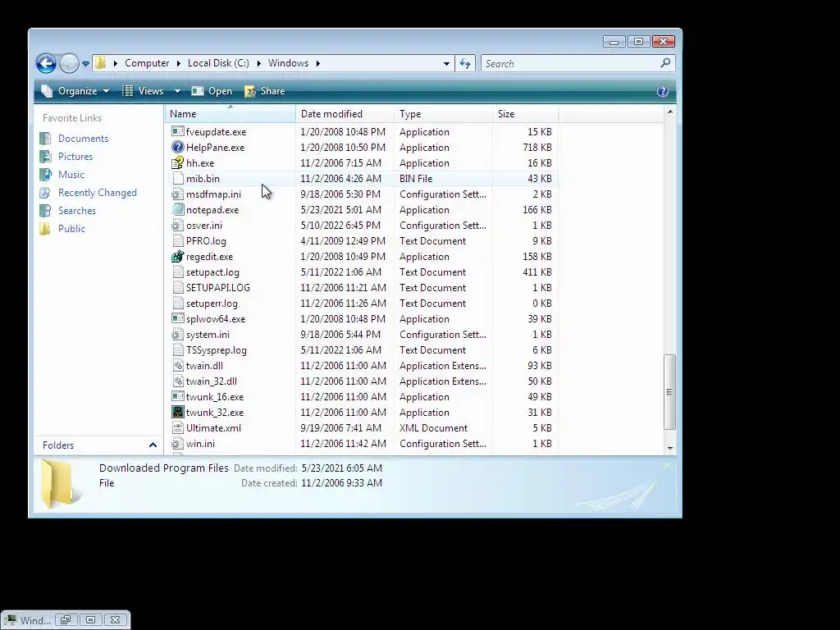
Task: Click the BIN File type cell
Action: pos(415,178)
